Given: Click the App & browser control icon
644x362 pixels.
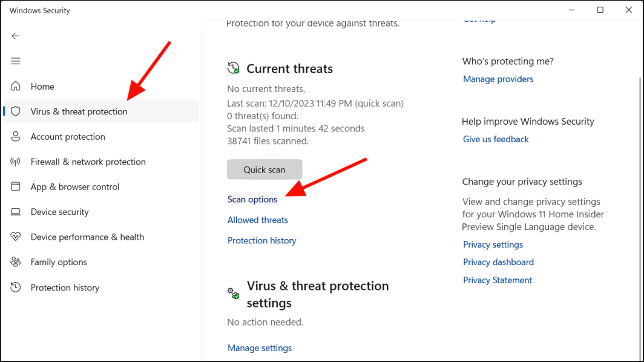Looking at the screenshot, I should (x=16, y=187).
